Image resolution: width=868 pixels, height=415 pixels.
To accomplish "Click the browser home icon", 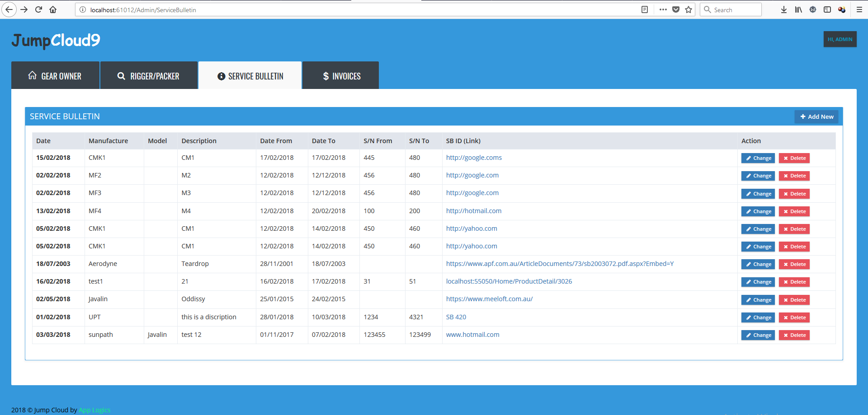I will (53, 9).
